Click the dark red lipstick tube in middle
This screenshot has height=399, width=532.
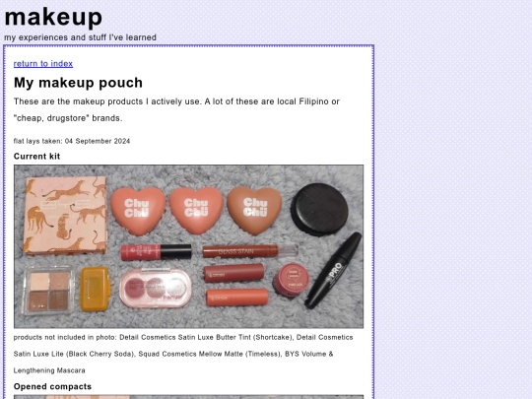click(x=234, y=273)
